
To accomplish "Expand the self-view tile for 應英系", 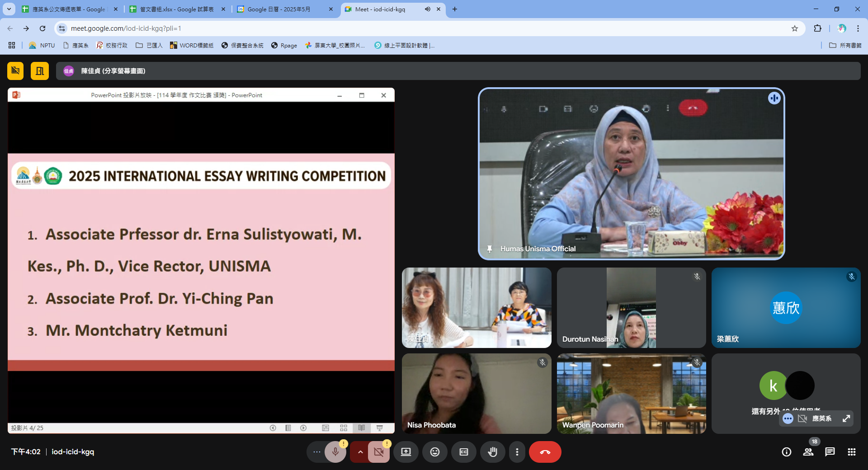I will (846, 418).
